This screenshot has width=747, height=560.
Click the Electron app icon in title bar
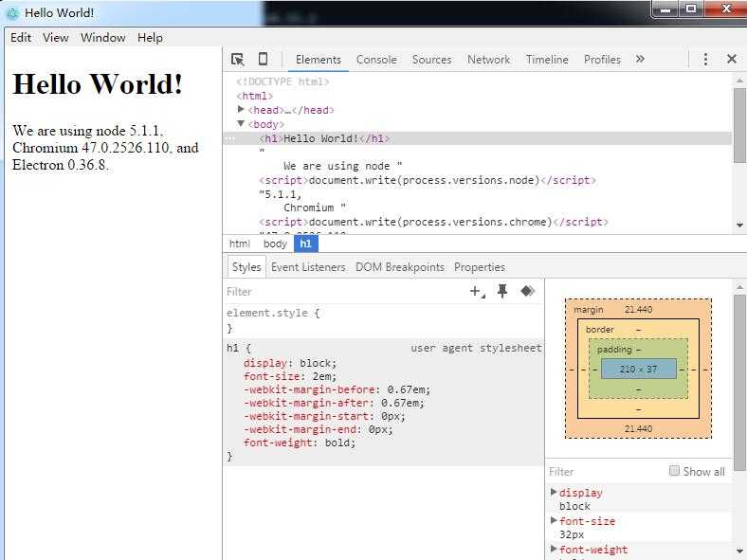click(x=12, y=13)
